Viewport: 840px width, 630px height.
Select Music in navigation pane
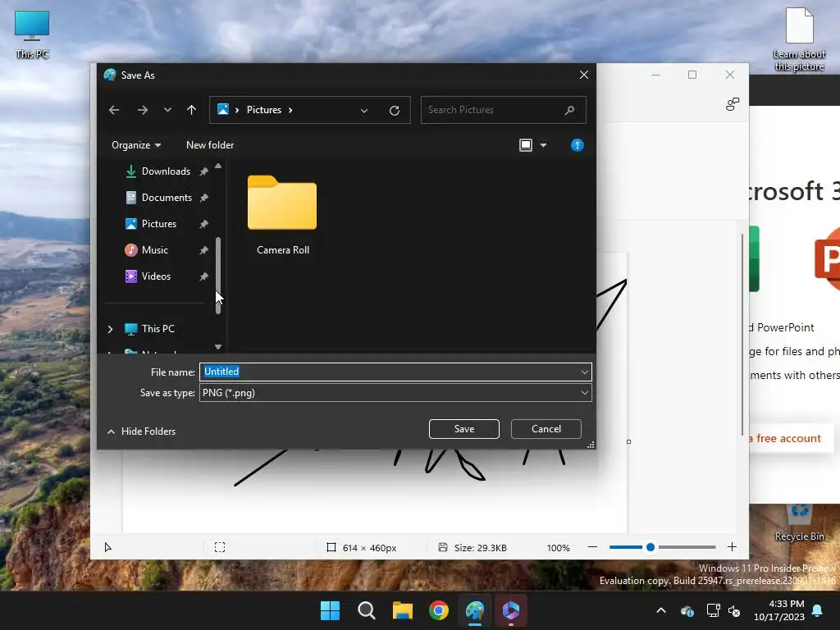pyautogui.click(x=155, y=250)
